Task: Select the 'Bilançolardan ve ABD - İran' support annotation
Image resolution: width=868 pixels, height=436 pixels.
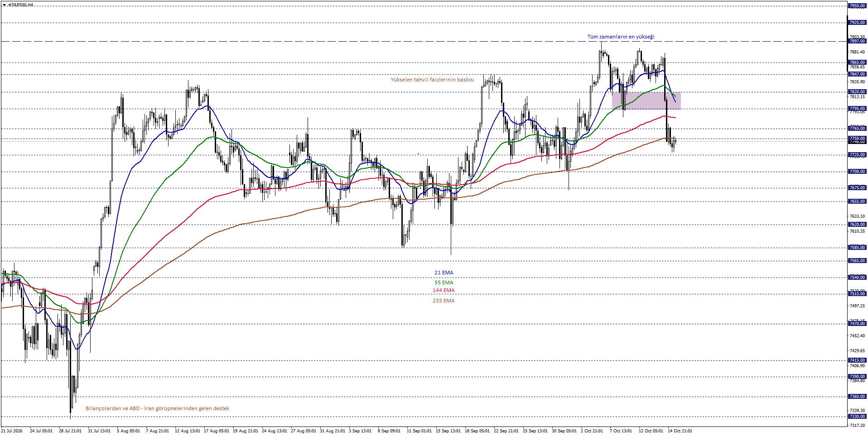Action: 157,408
